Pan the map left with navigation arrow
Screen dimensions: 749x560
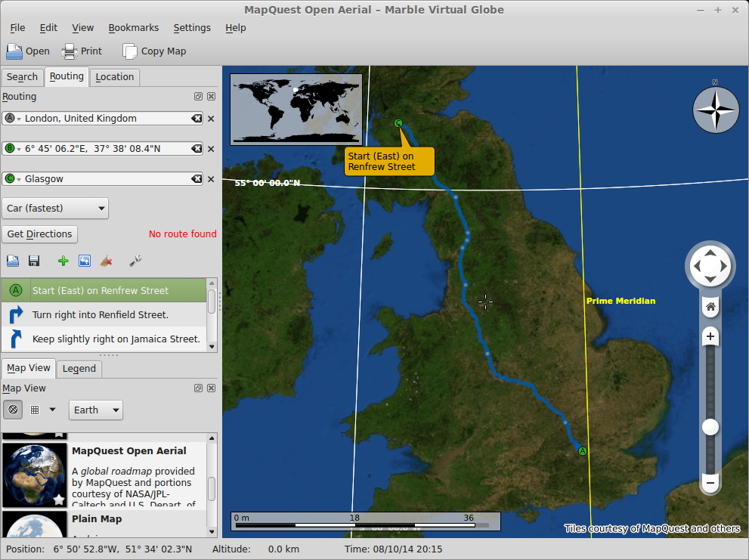tap(697, 266)
